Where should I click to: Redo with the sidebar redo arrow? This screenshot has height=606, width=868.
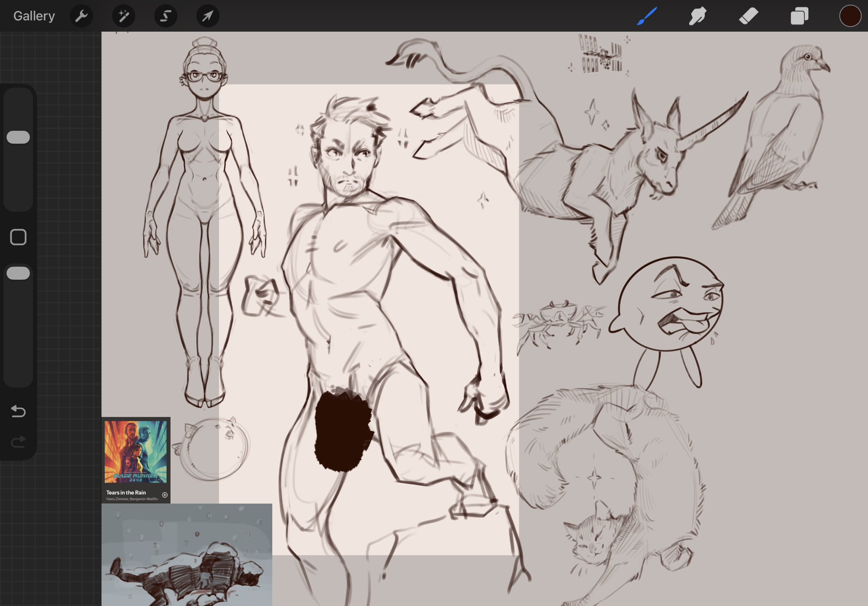18,442
